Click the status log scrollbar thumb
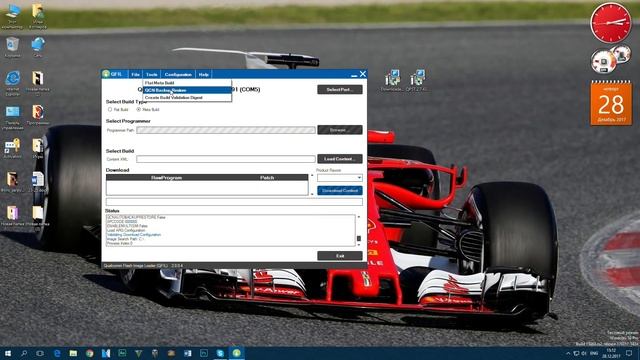Screen dimensions: 640x360 coord(359,238)
